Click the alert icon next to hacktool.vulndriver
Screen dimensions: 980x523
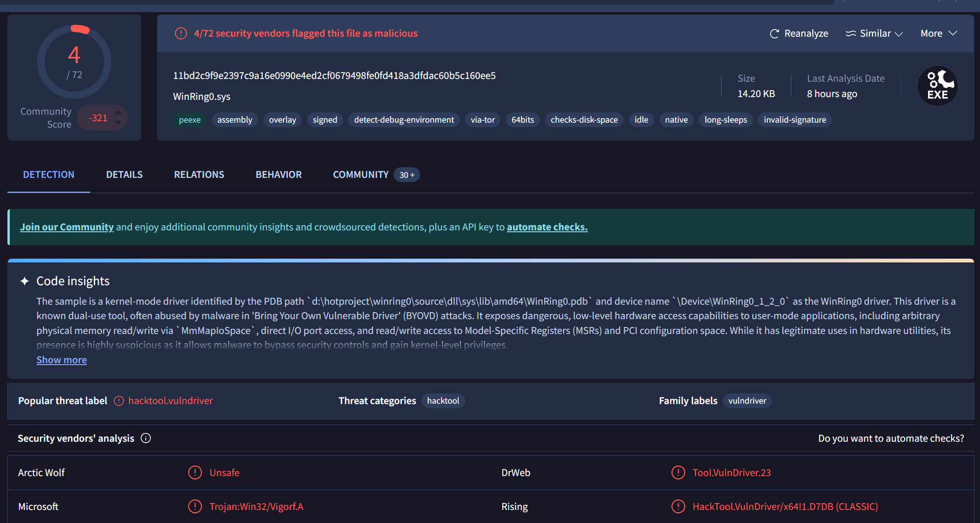pos(119,401)
